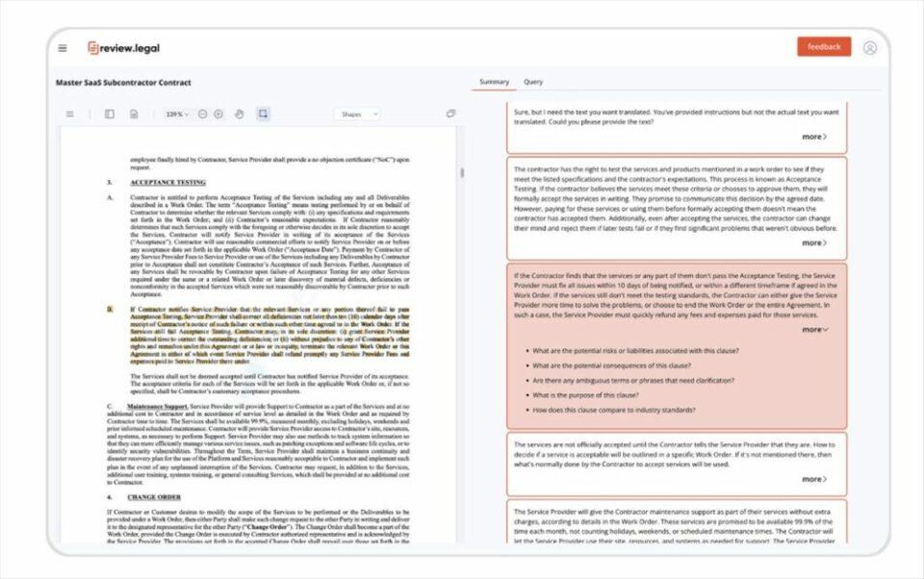Screen dimensions: 924x579
Task: Open the Shapes dropdown
Action: coord(356,113)
